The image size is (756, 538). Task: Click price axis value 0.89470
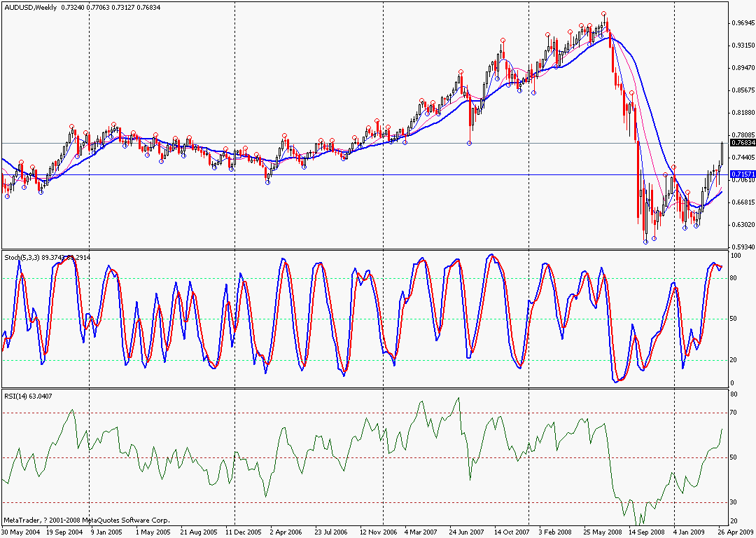coord(743,68)
